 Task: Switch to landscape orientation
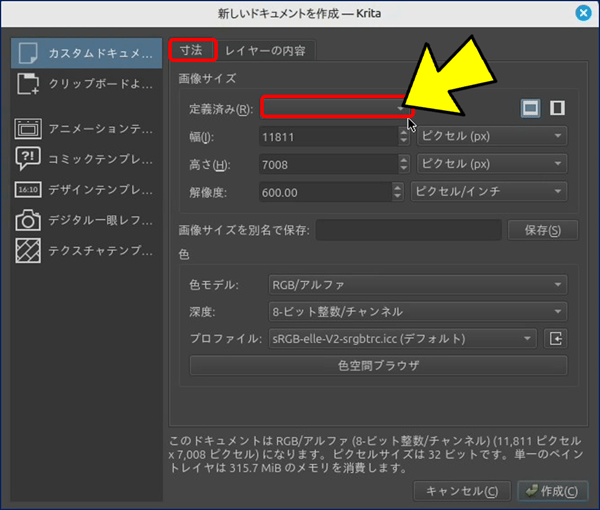click(x=531, y=108)
